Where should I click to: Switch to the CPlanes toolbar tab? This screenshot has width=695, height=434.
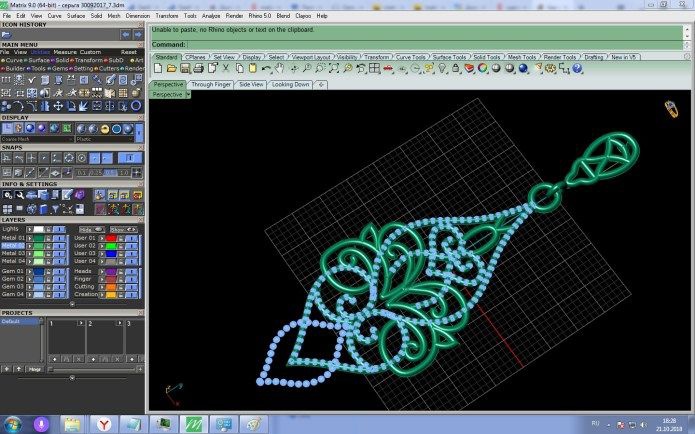[195, 57]
